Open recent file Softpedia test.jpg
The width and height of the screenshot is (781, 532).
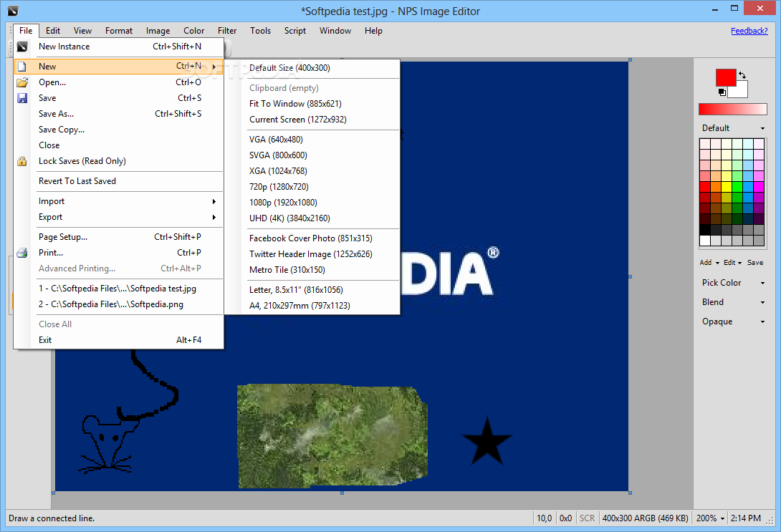(118, 289)
